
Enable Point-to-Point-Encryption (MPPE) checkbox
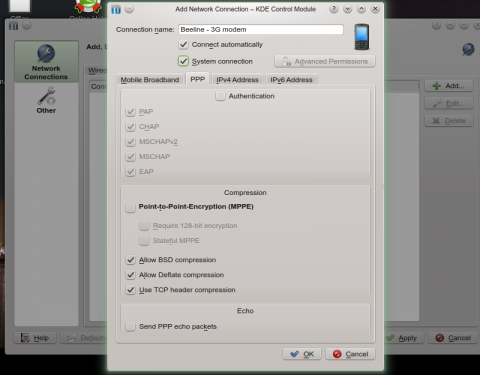click(130, 208)
